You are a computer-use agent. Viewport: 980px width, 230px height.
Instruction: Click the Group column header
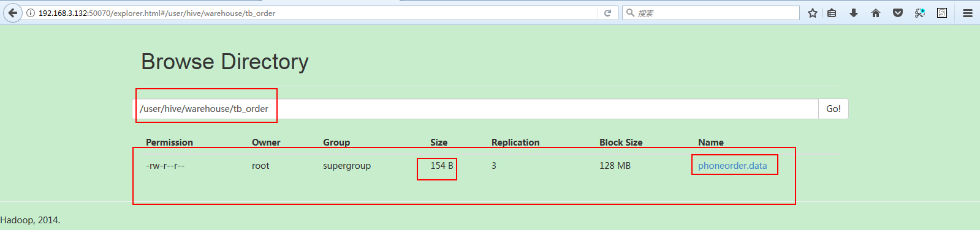tap(336, 143)
